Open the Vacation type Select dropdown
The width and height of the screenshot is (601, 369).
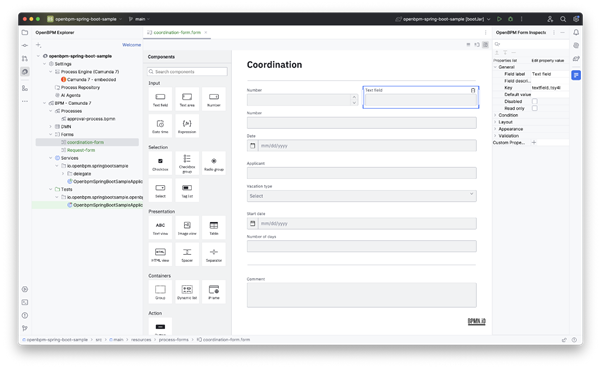pyautogui.click(x=361, y=196)
